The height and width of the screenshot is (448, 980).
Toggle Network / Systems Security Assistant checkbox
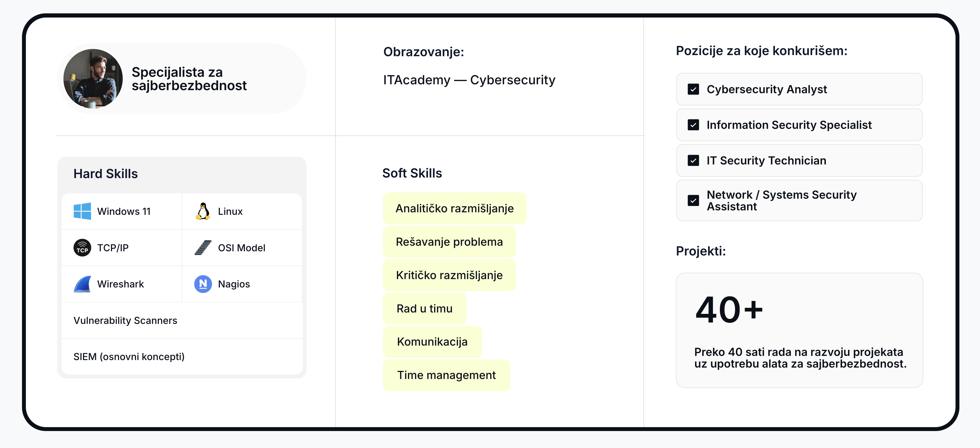point(693,200)
